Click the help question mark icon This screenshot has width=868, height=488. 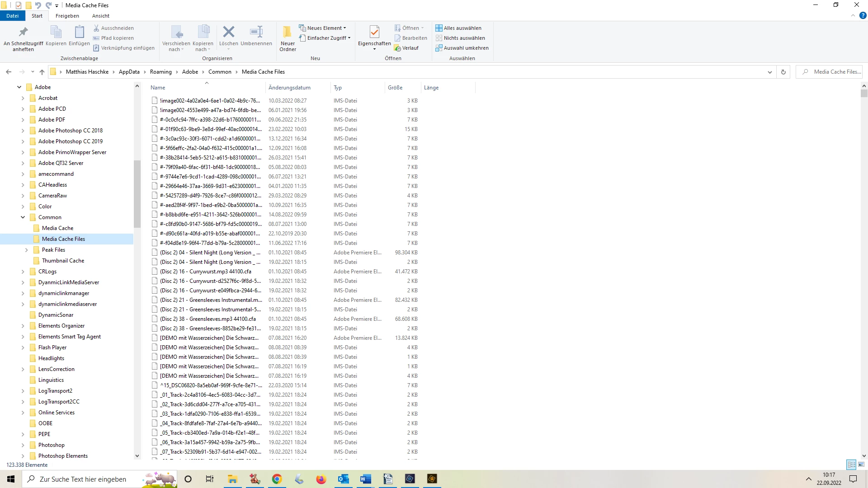[x=863, y=15]
